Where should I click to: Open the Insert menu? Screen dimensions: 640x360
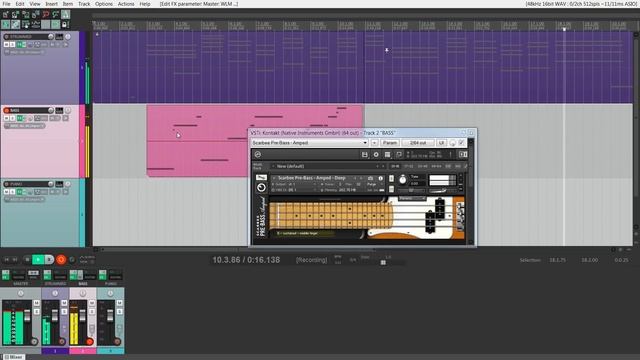(51, 4)
